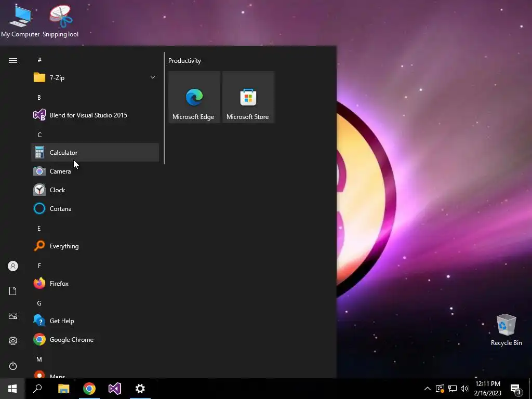Open the volume speaker tray icon
The image size is (532, 399).
464,389
